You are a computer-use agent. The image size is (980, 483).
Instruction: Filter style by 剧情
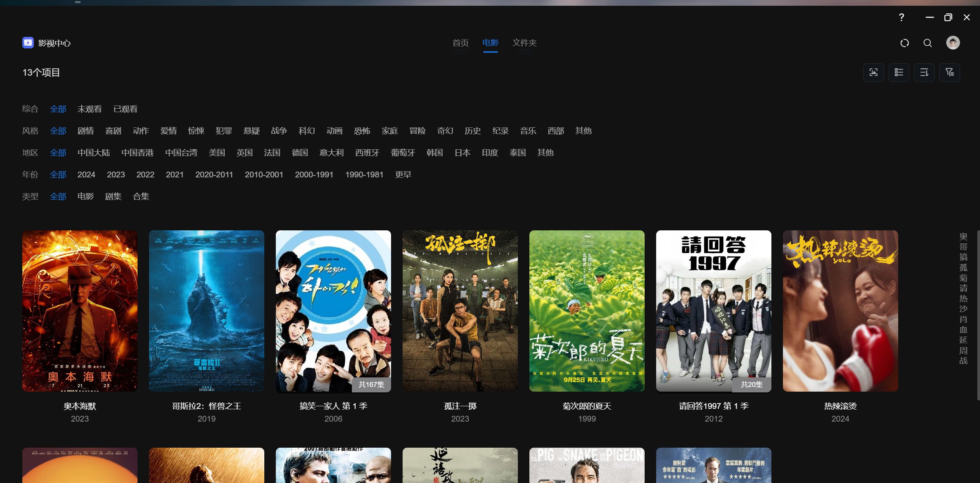[x=86, y=131]
